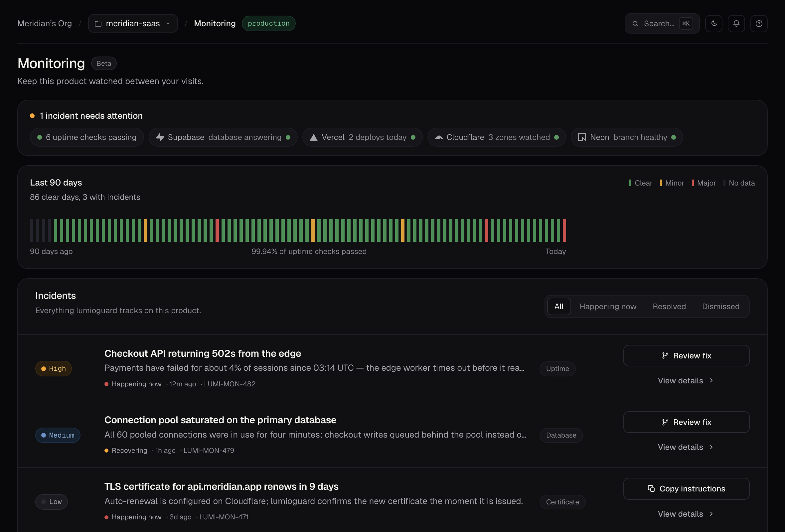The image size is (785, 532).
Task: Click the Database category tag
Action: pyautogui.click(x=561, y=435)
